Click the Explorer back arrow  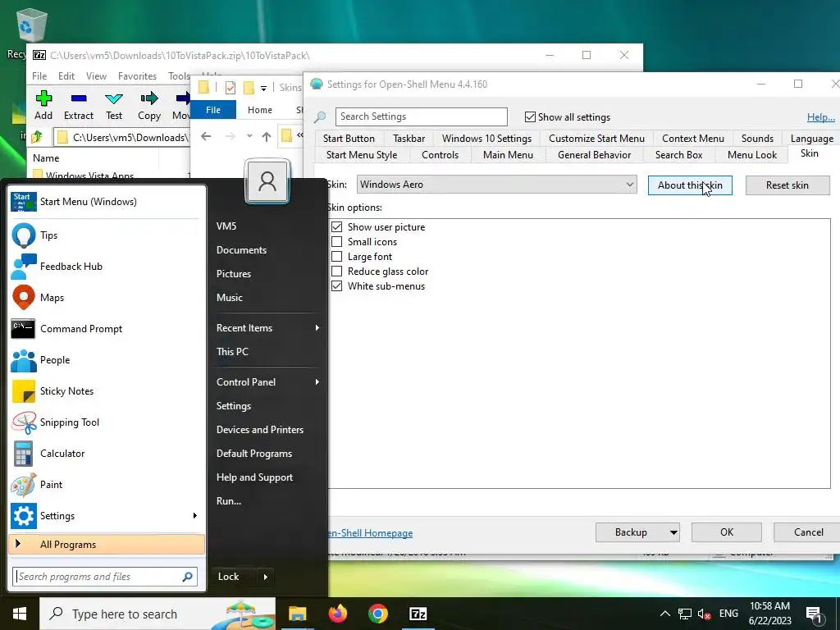[206, 136]
